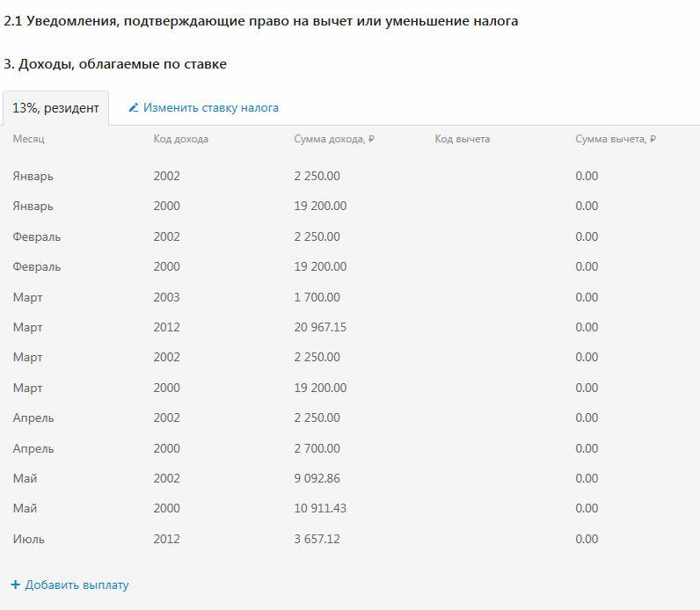This screenshot has height=610, width=700.
Task: Open the Изменить ставку налога link
Action: click(211, 108)
